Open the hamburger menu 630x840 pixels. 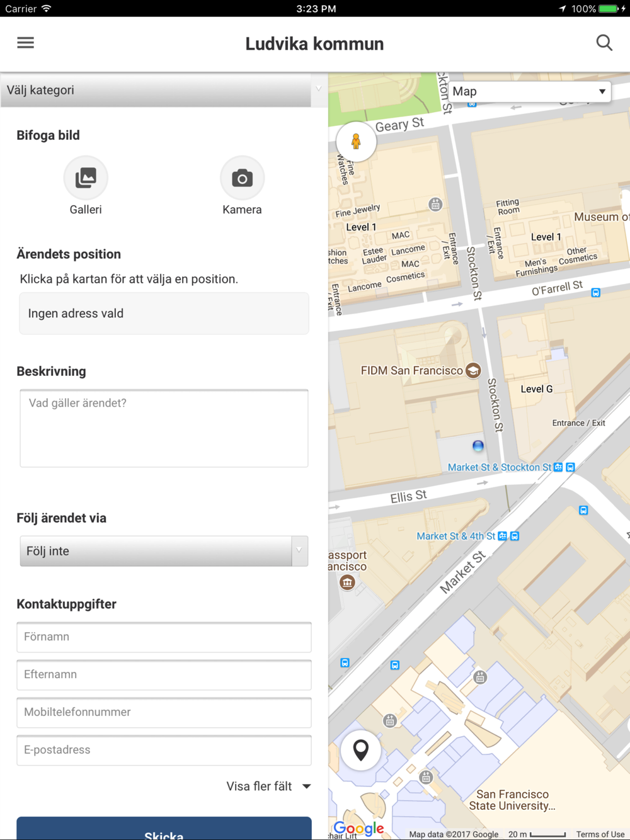25,43
